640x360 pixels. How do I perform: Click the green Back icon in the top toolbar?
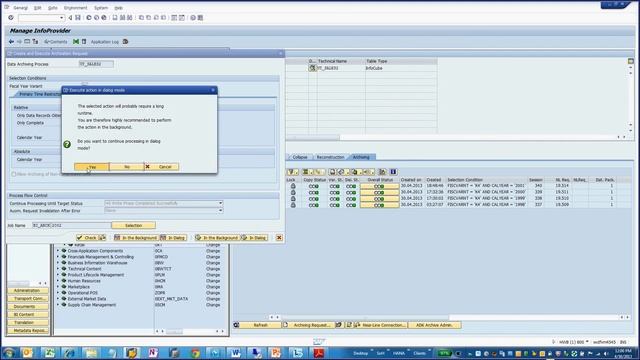pyautogui.click(x=89, y=18)
